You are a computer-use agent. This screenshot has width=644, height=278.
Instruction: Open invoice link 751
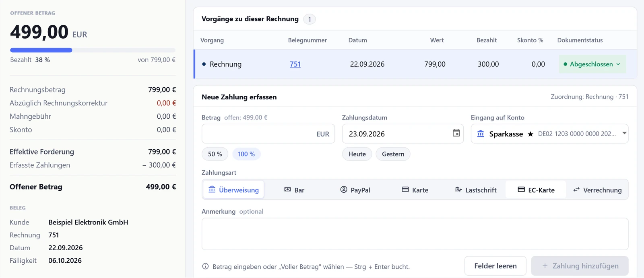click(295, 64)
